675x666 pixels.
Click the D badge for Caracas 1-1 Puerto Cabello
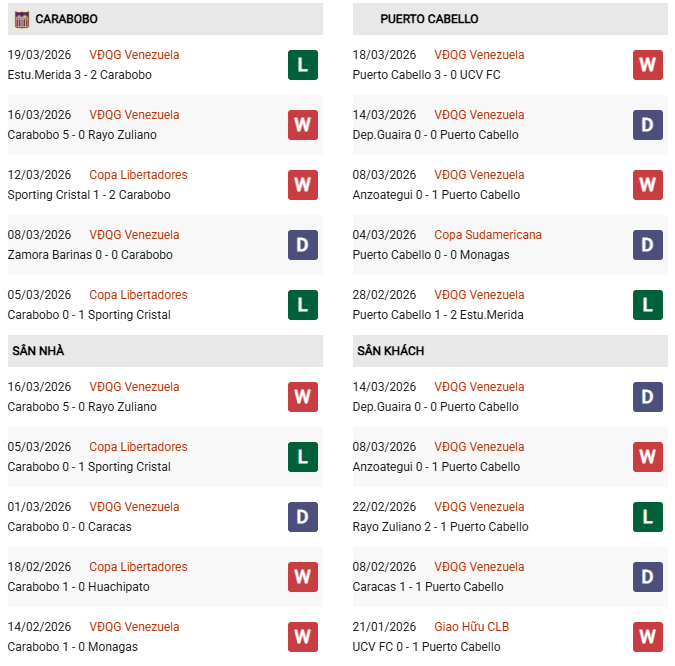coord(648,577)
